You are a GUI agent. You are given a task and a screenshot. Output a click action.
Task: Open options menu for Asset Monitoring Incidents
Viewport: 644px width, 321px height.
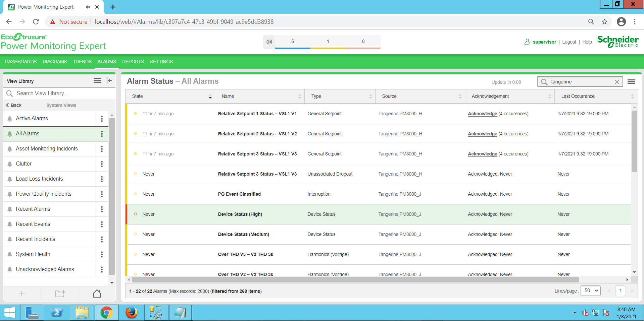coord(102,149)
